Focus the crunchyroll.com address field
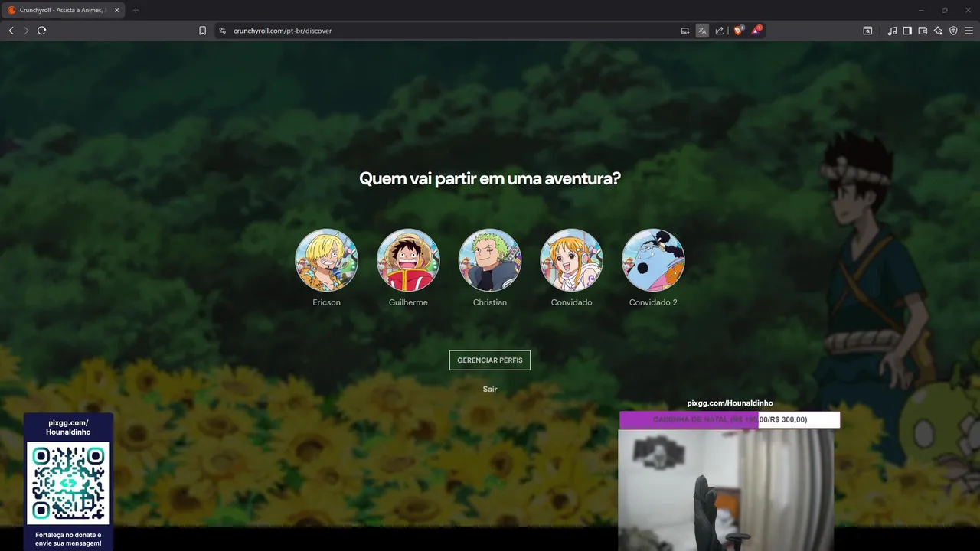 pos(452,31)
